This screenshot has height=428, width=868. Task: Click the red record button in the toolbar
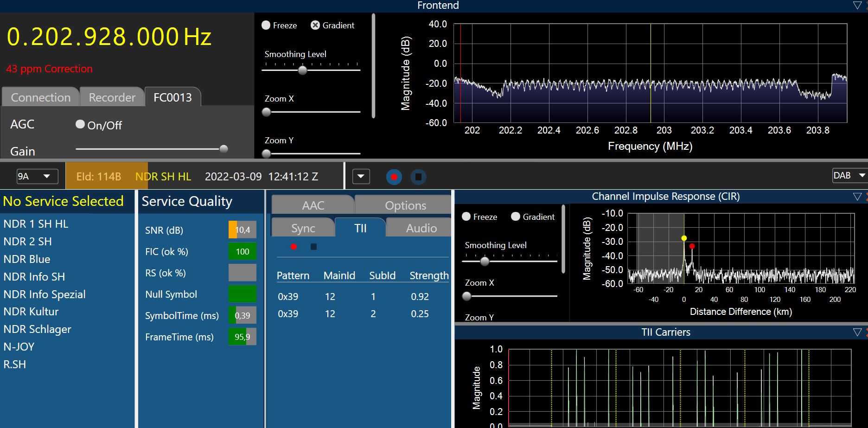[x=394, y=177]
